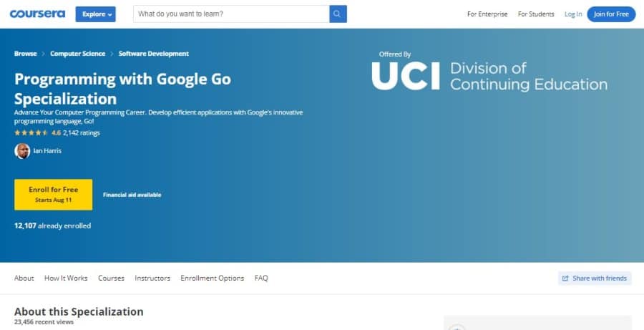Click the Coursera logo

pos(37,14)
